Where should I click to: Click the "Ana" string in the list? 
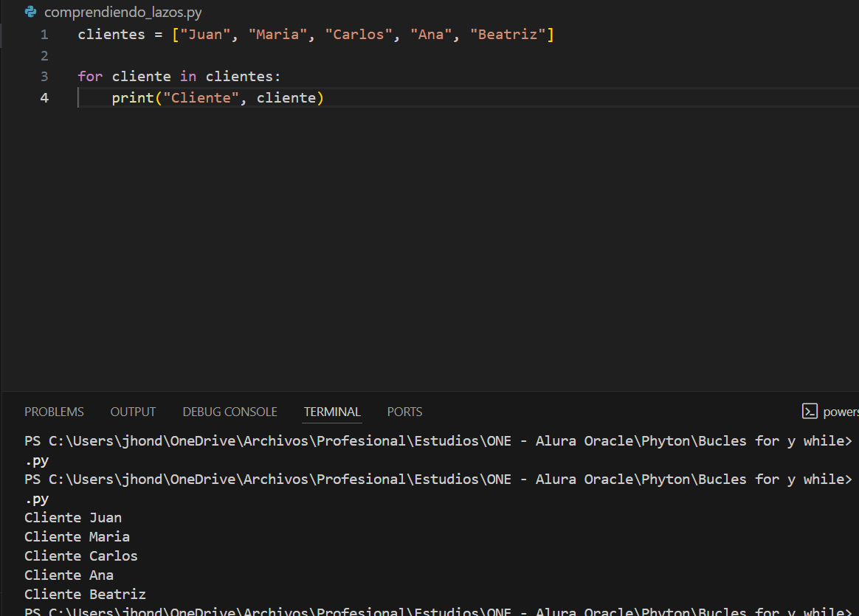431,35
